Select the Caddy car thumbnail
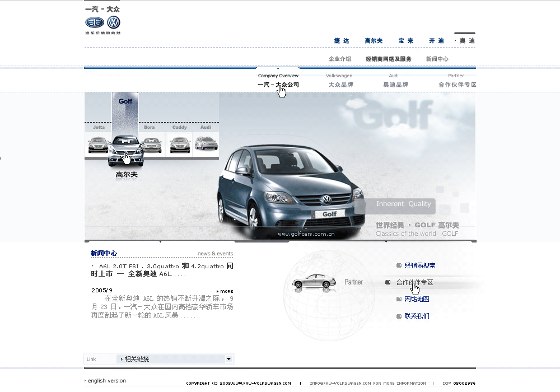The height and width of the screenshot is (392, 560). tap(180, 144)
